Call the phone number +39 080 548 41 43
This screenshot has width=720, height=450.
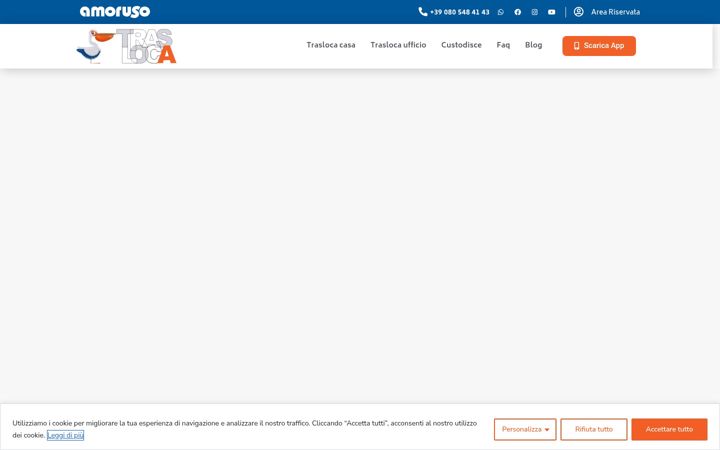click(454, 12)
